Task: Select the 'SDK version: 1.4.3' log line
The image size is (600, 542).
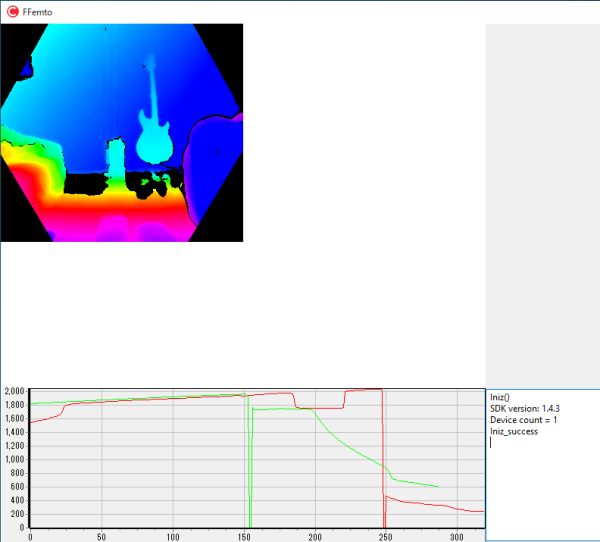Action: (525, 408)
